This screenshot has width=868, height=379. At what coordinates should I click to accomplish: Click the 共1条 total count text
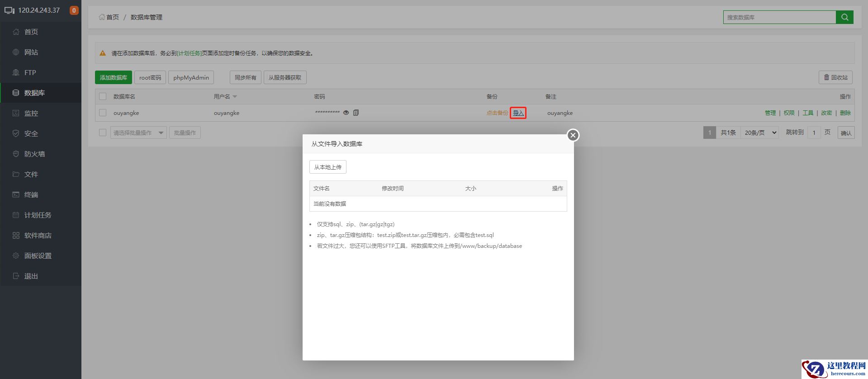728,133
